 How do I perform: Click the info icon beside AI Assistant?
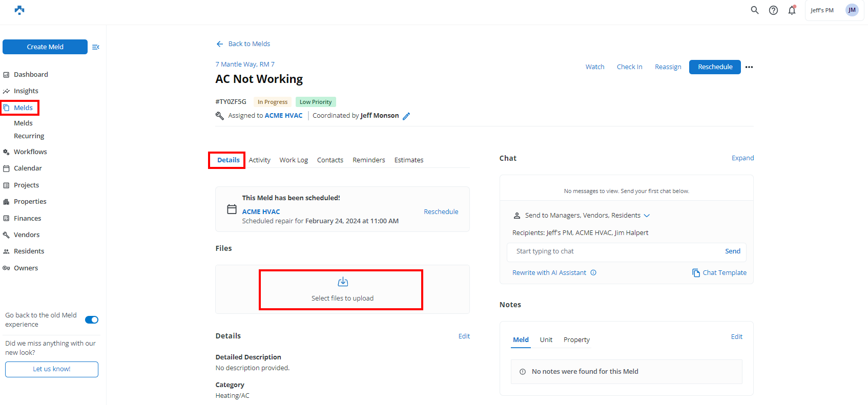(593, 273)
